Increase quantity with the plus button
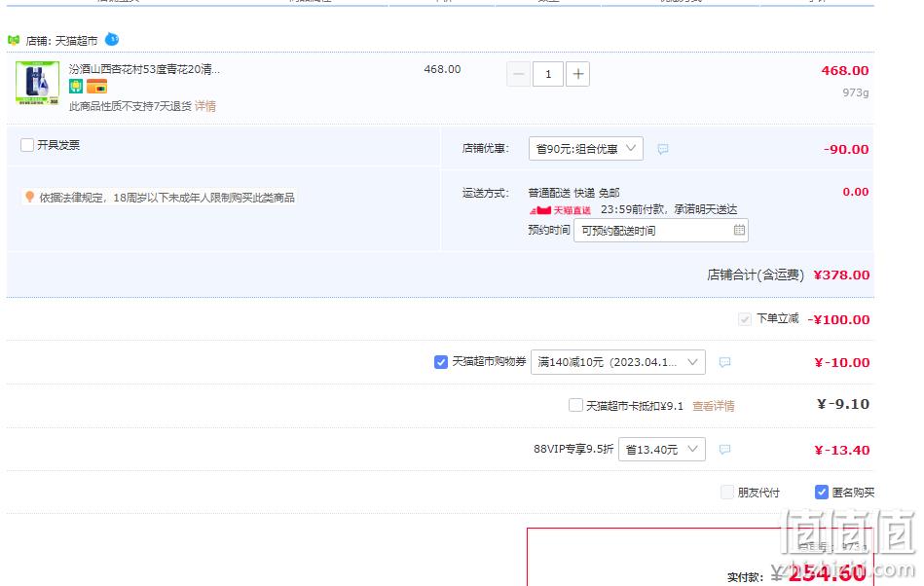 pyautogui.click(x=577, y=74)
